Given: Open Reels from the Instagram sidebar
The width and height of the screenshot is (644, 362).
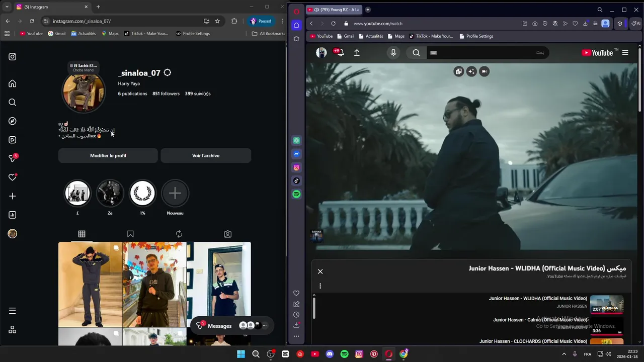Looking at the screenshot, I should pos(13,140).
